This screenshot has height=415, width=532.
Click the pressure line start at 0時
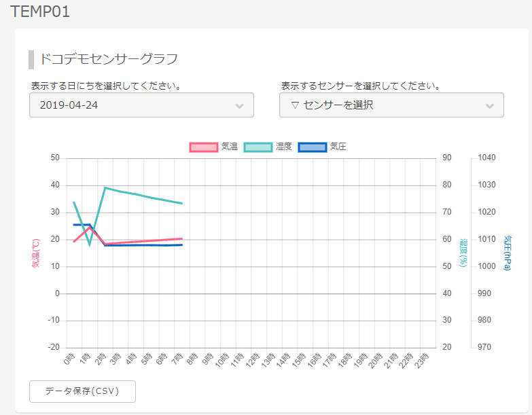pos(74,224)
